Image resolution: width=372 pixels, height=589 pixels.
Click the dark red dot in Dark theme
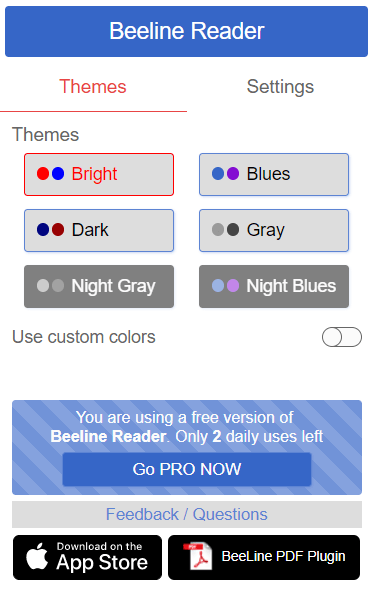pos(58,230)
